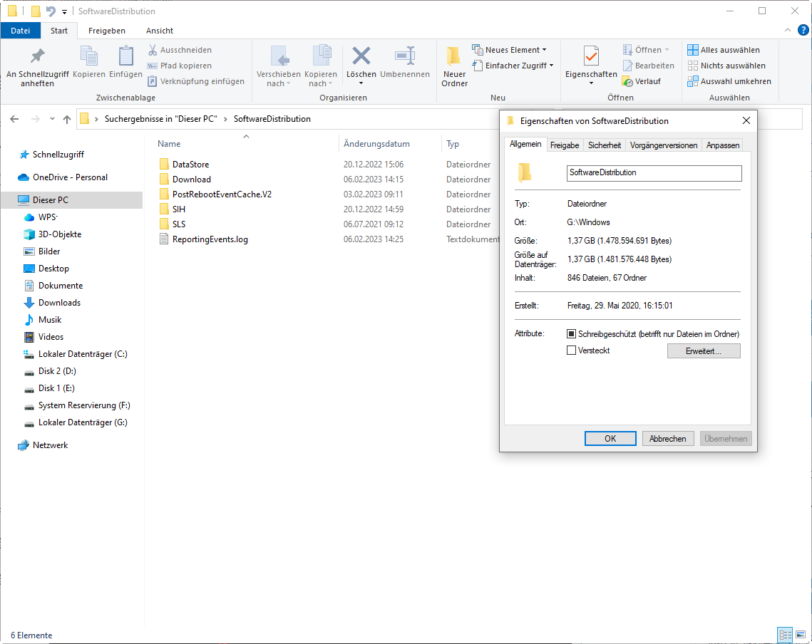Open Lokaler Datenträger (G:) in sidebar
Image resolution: width=812 pixels, height=644 pixels.
tap(82, 422)
